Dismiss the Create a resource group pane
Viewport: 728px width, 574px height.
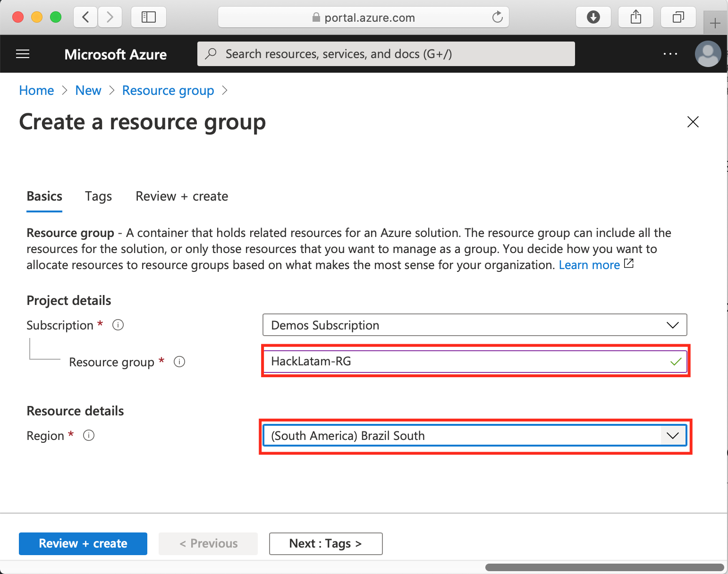693,122
